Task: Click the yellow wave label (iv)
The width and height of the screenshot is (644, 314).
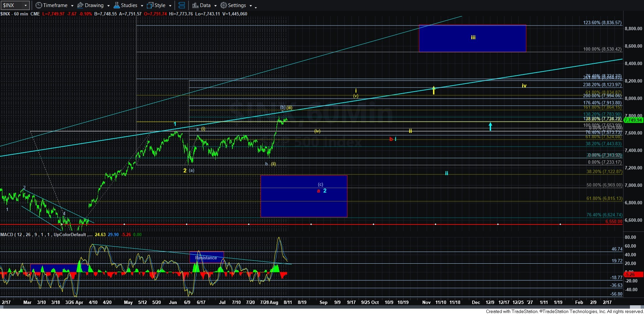Action: coord(317,131)
